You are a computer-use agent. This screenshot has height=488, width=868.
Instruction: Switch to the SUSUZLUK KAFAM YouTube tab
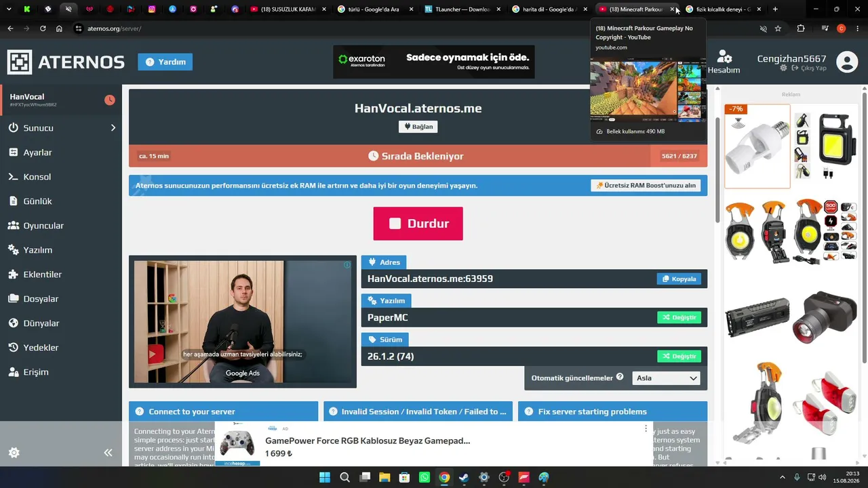pyautogui.click(x=288, y=9)
